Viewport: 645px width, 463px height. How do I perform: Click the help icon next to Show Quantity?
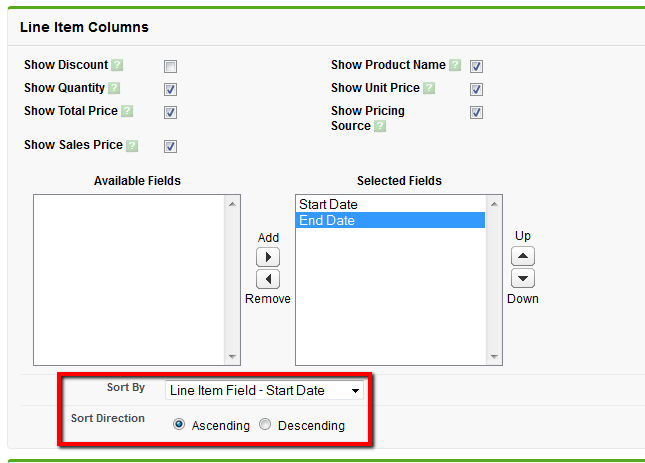point(114,88)
